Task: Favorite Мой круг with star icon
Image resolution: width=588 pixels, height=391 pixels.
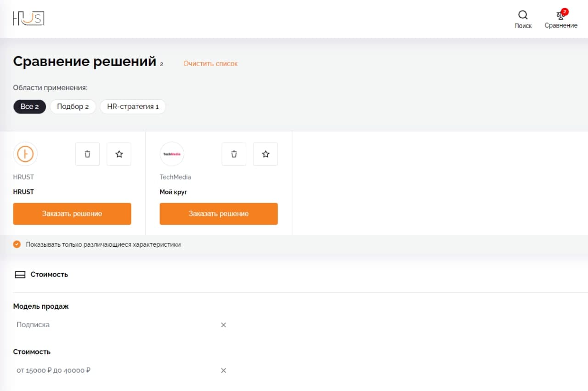Action: (266, 154)
